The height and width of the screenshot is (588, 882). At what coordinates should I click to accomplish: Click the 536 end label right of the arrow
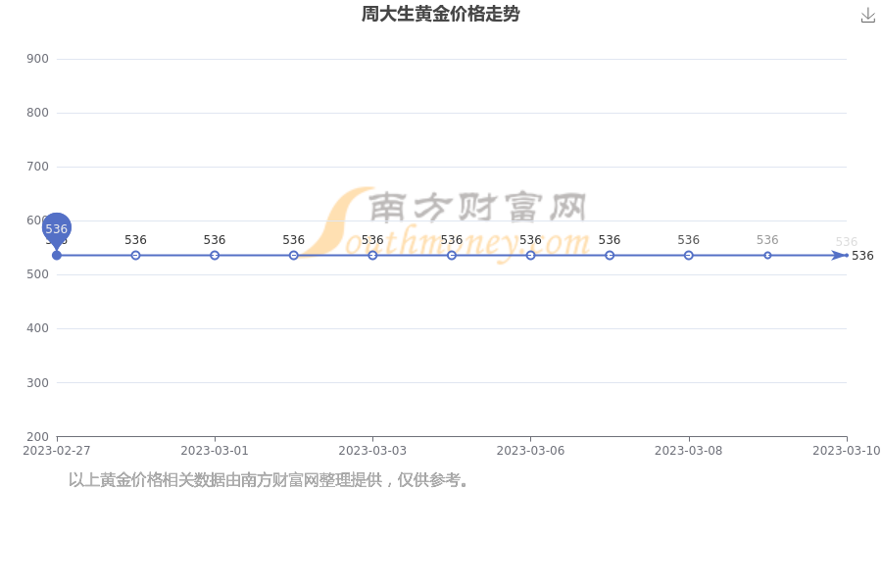(862, 256)
